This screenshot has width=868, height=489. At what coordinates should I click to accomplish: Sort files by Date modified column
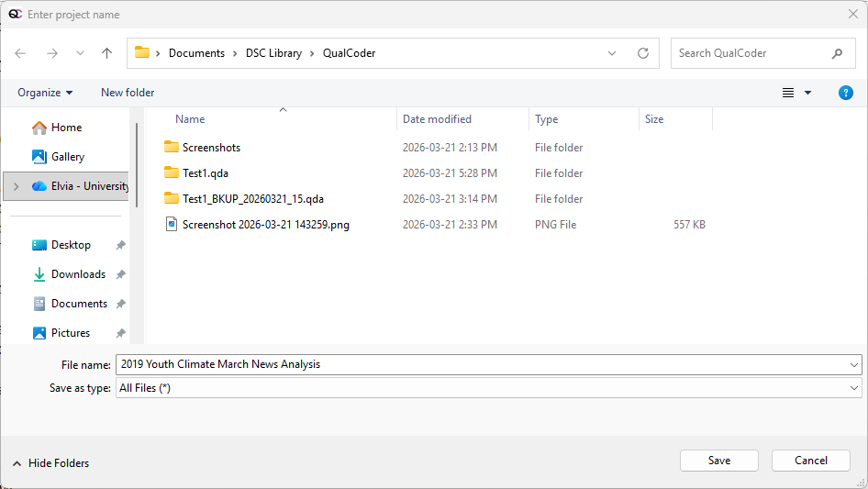point(437,119)
